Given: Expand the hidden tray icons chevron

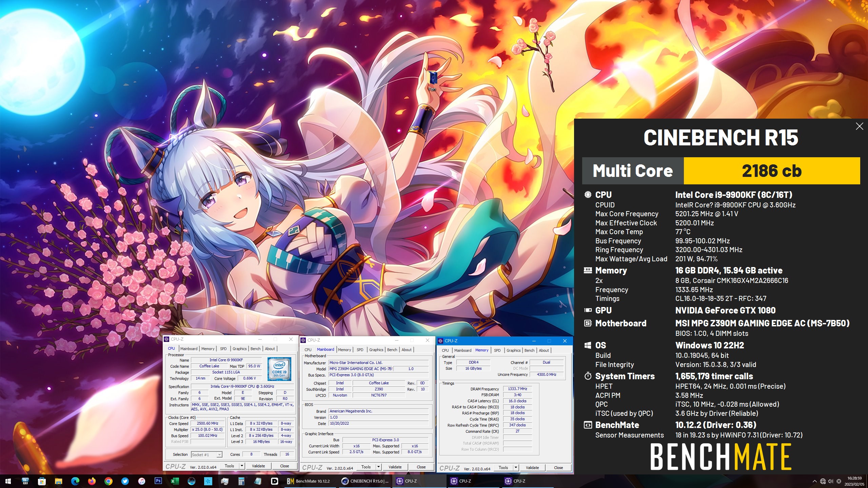Looking at the screenshot, I should coord(814,481).
